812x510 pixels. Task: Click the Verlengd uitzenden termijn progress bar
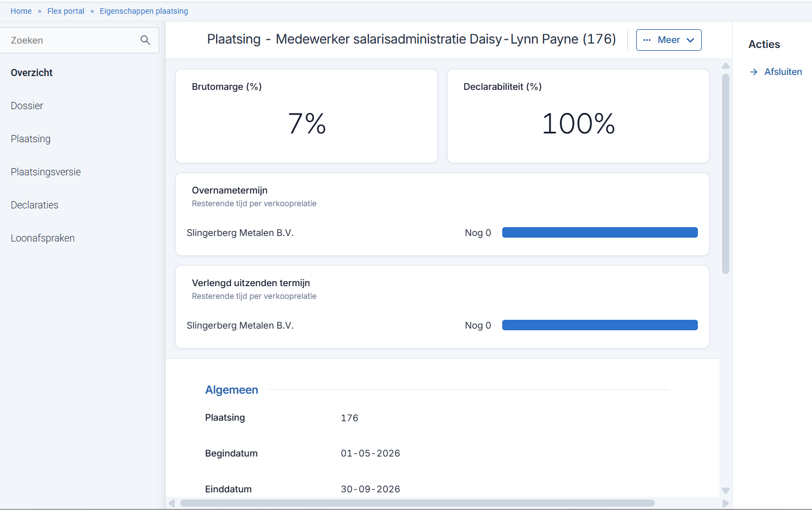[600, 325]
